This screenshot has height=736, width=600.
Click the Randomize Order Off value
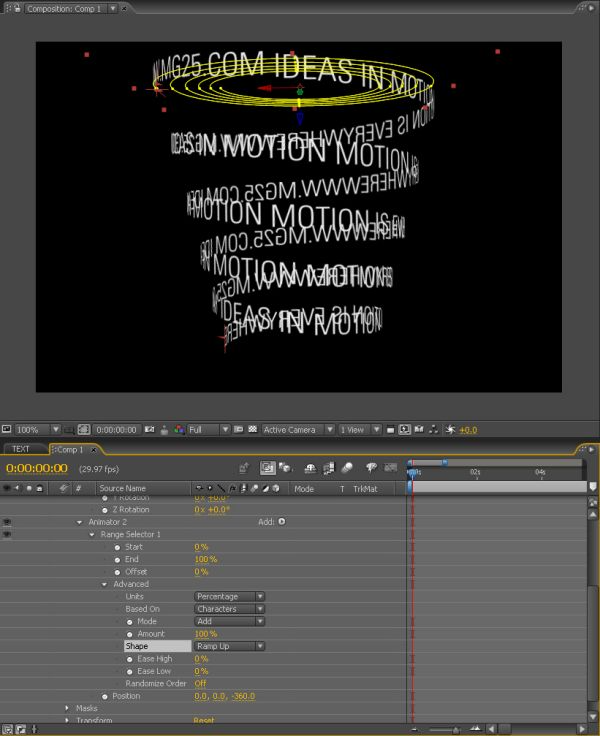coord(200,684)
